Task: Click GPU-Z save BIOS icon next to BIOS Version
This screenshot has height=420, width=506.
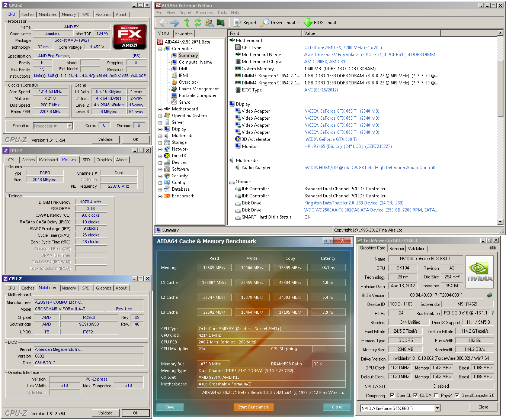Action: coord(490,295)
